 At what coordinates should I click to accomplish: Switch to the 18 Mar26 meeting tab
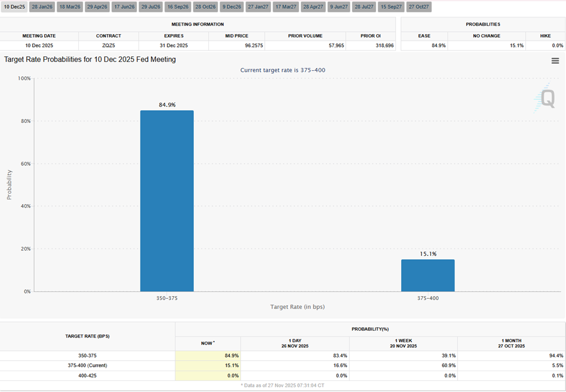coord(68,7)
